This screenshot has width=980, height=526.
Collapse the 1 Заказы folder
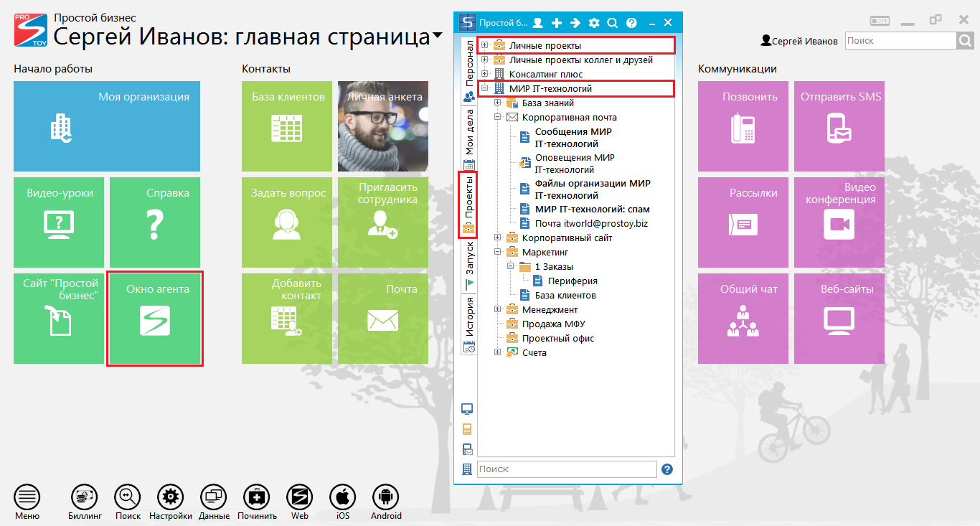click(511, 266)
